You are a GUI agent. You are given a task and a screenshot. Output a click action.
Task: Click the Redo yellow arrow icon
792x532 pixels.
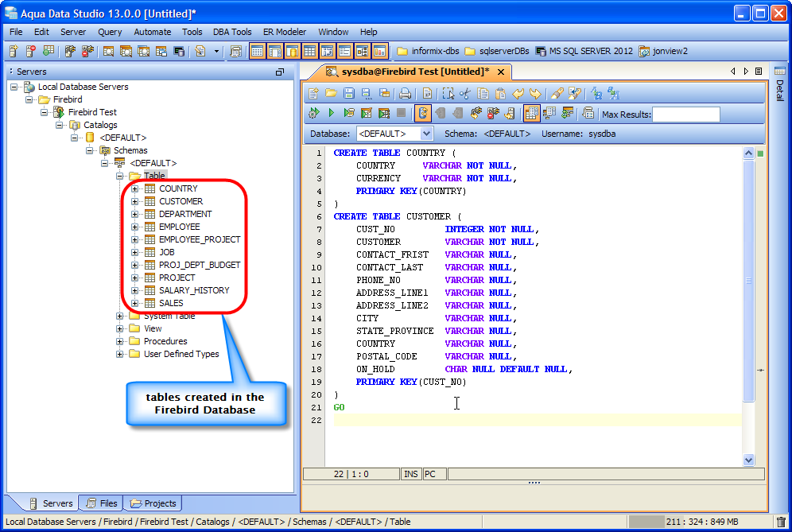(535, 94)
